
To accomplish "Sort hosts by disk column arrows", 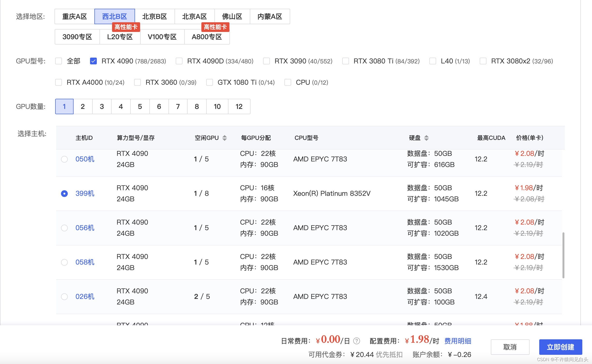I will pyautogui.click(x=426, y=138).
